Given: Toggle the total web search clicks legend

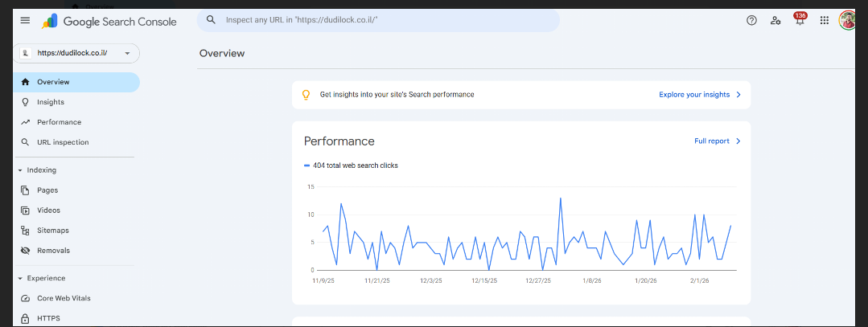Looking at the screenshot, I should pyautogui.click(x=351, y=166).
